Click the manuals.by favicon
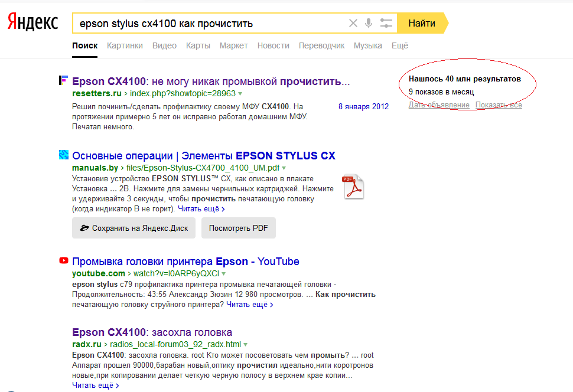This screenshot has width=573, height=392. coord(64,155)
